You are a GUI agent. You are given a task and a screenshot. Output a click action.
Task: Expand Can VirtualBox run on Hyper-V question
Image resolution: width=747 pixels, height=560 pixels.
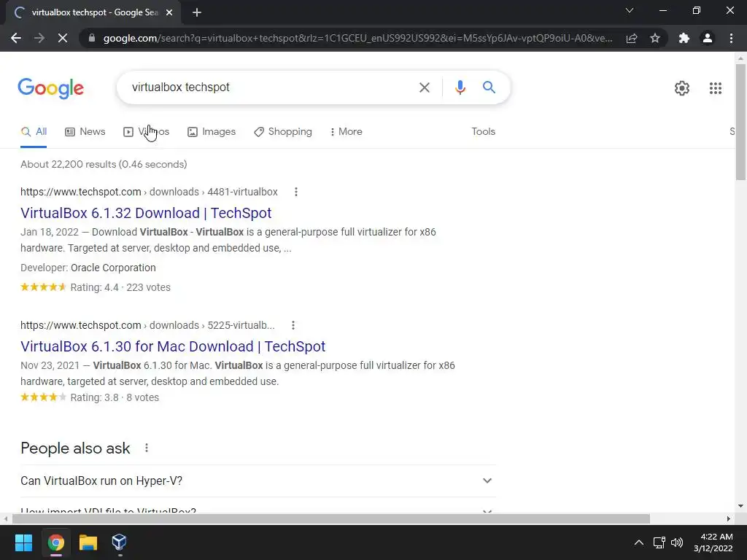click(258, 481)
